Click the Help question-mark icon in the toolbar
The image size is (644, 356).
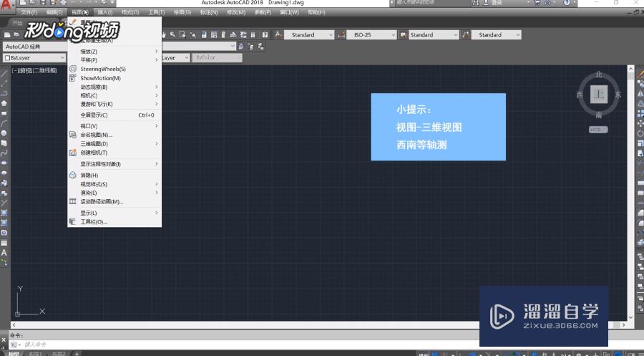tap(265, 35)
